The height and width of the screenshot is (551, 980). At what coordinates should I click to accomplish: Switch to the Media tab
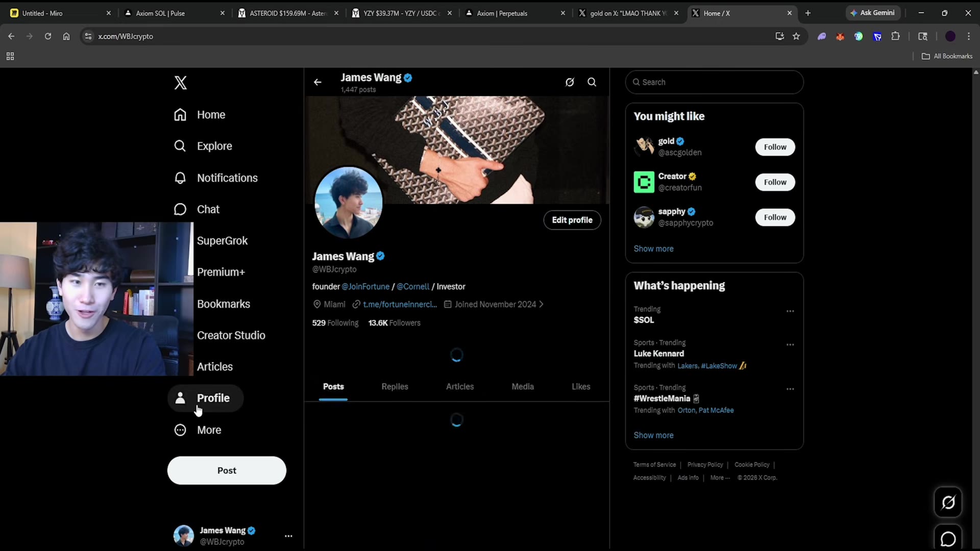[x=523, y=387]
